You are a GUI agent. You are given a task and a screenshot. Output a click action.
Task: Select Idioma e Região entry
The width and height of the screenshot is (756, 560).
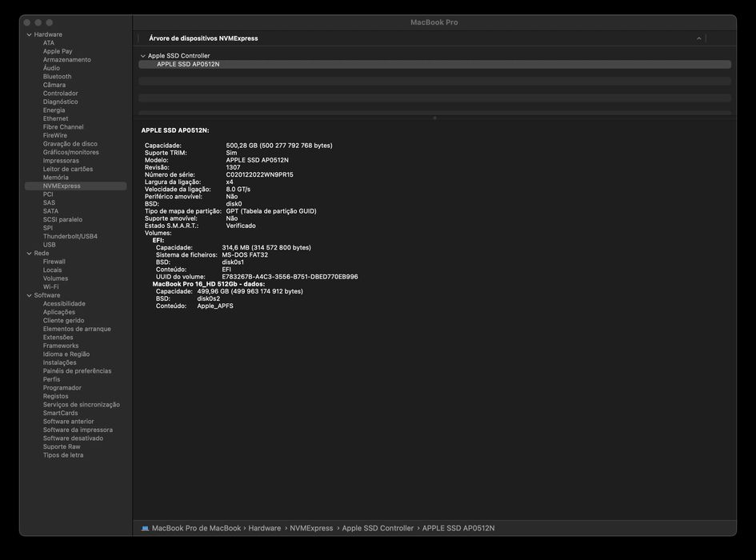[x=66, y=354]
